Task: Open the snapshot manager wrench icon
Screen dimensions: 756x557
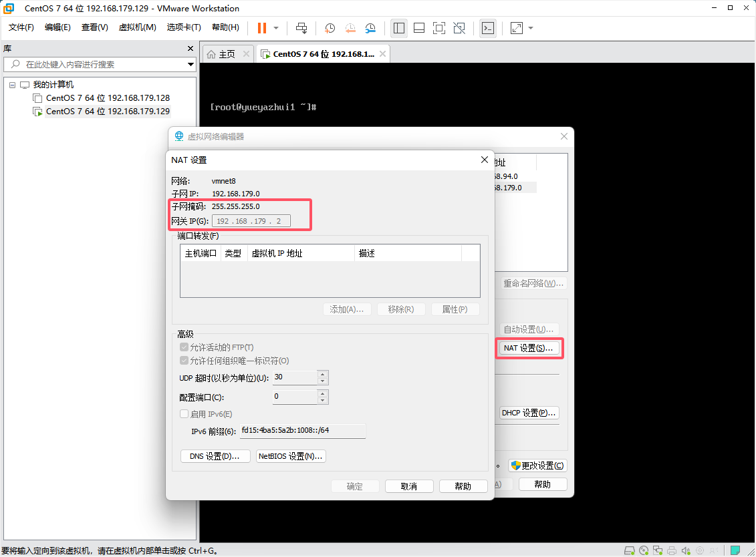Action: (370, 28)
